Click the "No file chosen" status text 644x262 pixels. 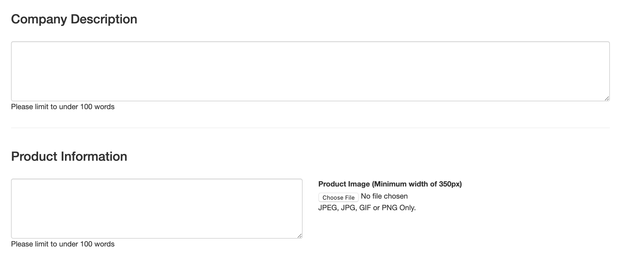point(384,196)
